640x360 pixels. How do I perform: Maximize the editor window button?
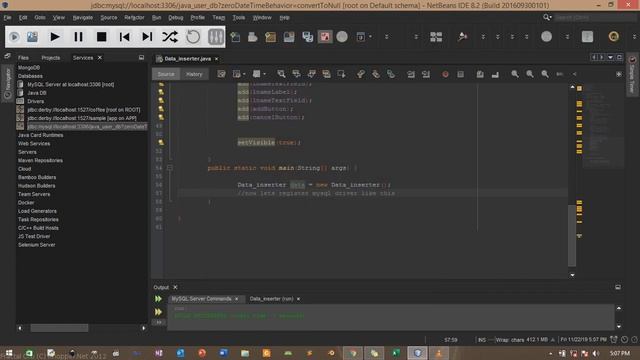620,58
